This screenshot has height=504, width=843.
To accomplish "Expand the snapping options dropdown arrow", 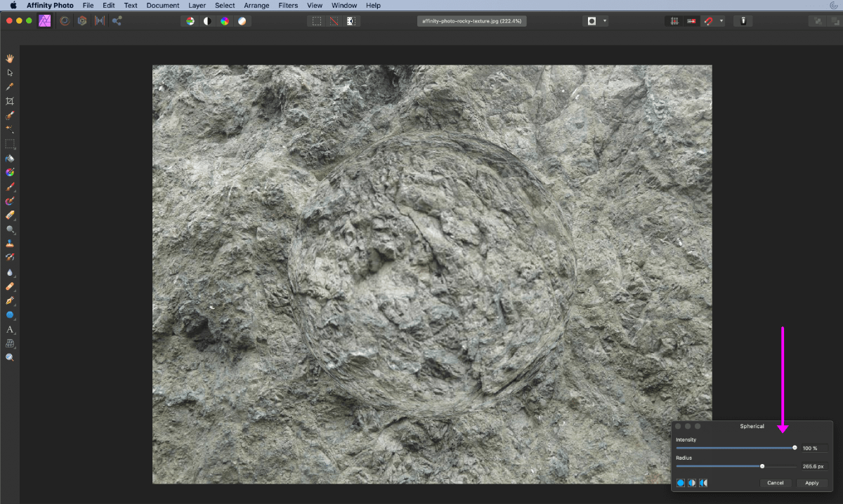I will click(x=721, y=21).
